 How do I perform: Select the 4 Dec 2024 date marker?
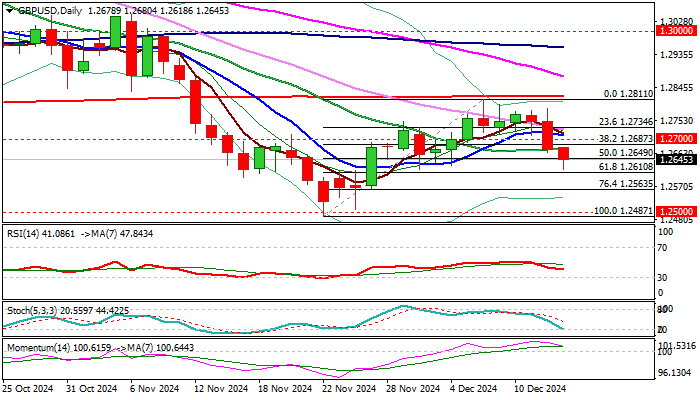(x=475, y=389)
